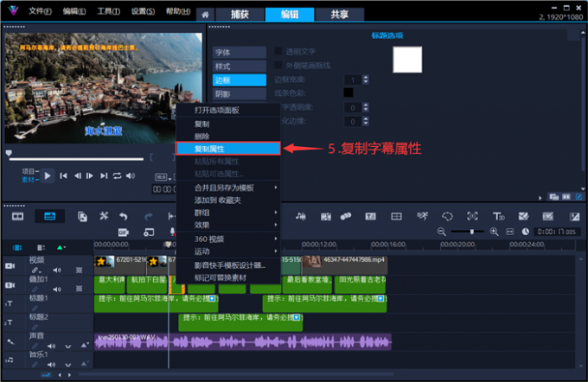Undo the last action
588x382 pixels.
tap(124, 216)
